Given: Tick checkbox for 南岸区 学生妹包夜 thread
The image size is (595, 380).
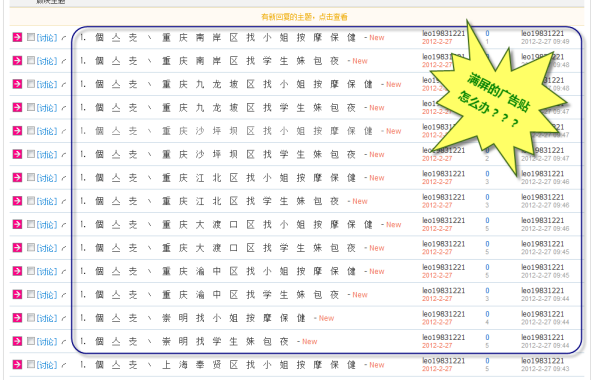Looking at the screenshot, I should pos(31,60).
